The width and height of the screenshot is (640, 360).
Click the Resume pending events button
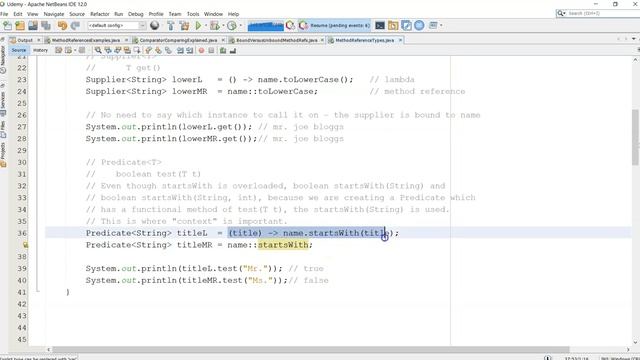coord(334,26)
